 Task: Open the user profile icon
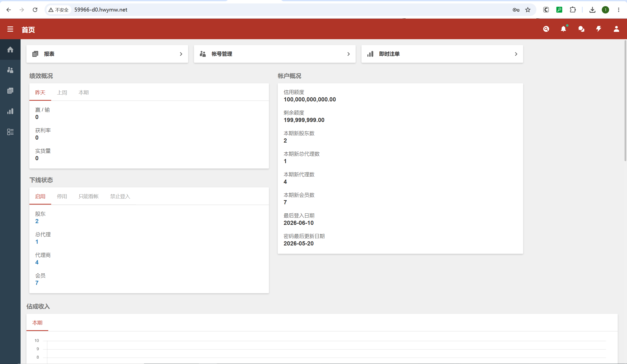(x=616, y=29)
